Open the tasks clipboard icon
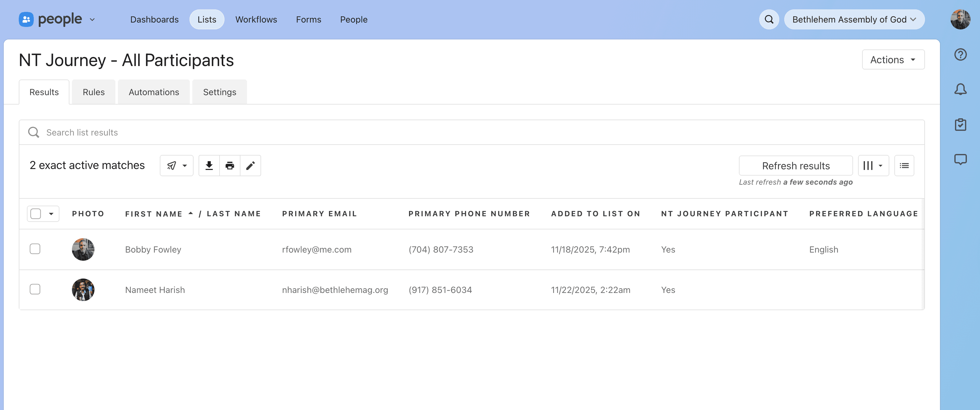Viewport: 980px width, 410px height. [x=960, y=125]
